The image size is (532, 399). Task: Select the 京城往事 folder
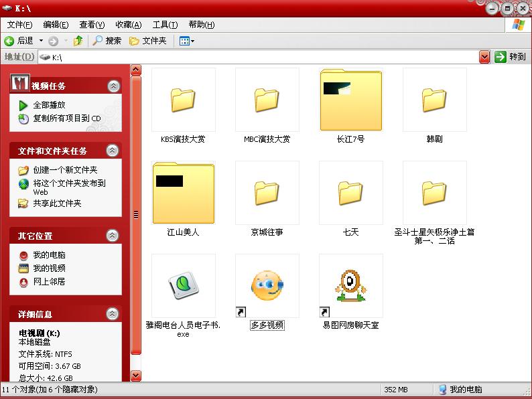click(x=267, y=193)
